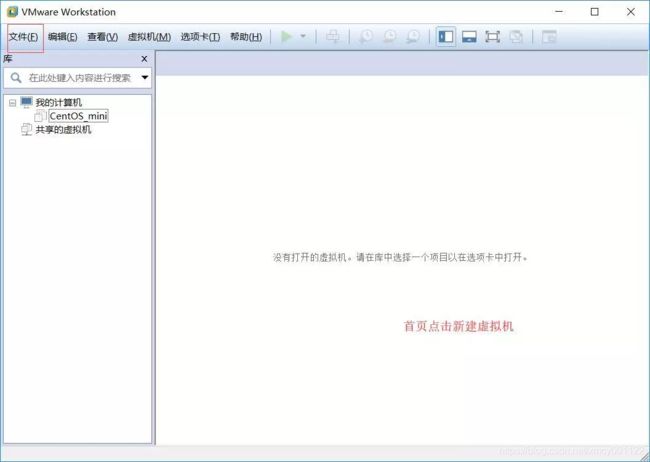650x462 pixels.
Task: Focus the library search input field
Action: 79,78
